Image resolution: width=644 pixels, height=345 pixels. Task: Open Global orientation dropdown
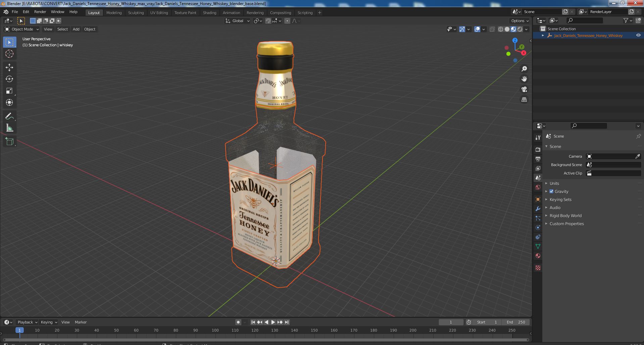click(x=238, y=21)
